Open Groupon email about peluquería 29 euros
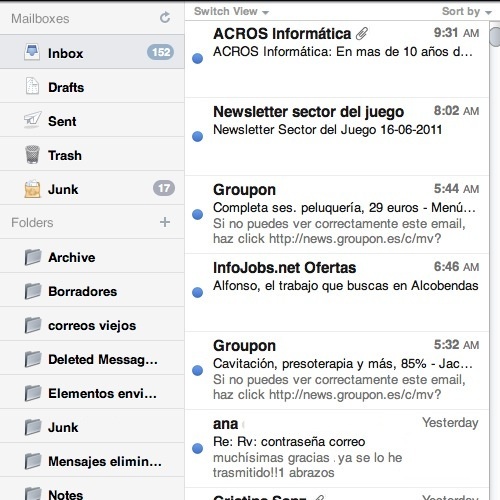 click(337, 215)
